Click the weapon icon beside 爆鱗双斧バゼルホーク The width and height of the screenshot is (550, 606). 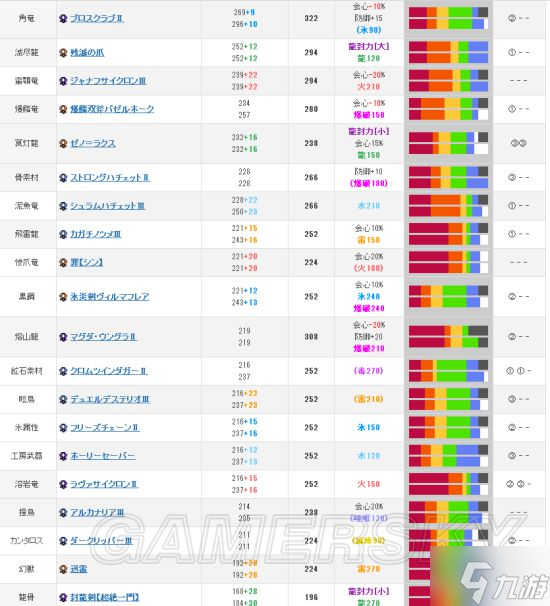[63, 109]
